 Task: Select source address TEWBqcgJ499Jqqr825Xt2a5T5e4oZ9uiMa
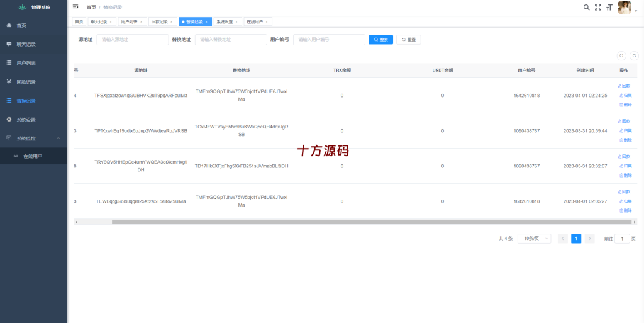[x=141, y=201]
